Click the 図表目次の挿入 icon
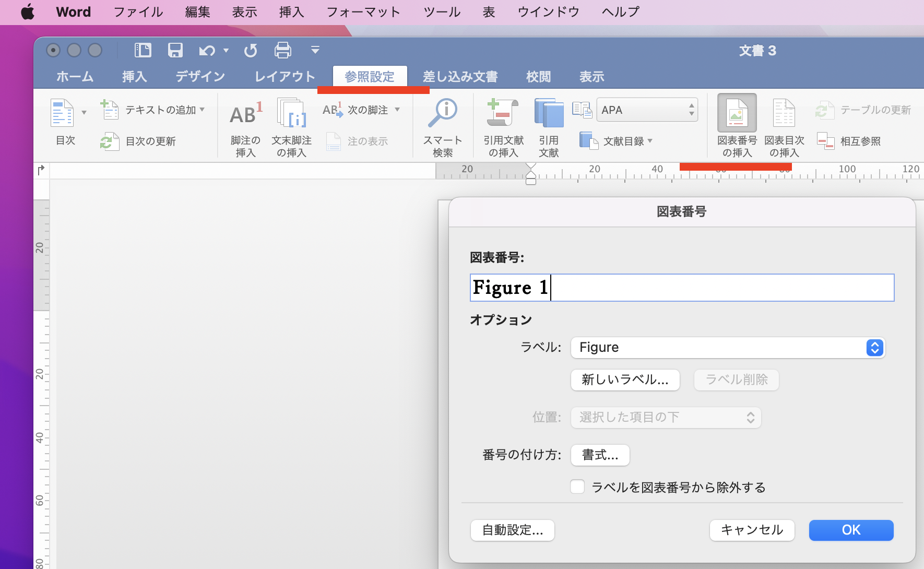The height and width of the screenshot is (569, 924). (x=784, y=113)
